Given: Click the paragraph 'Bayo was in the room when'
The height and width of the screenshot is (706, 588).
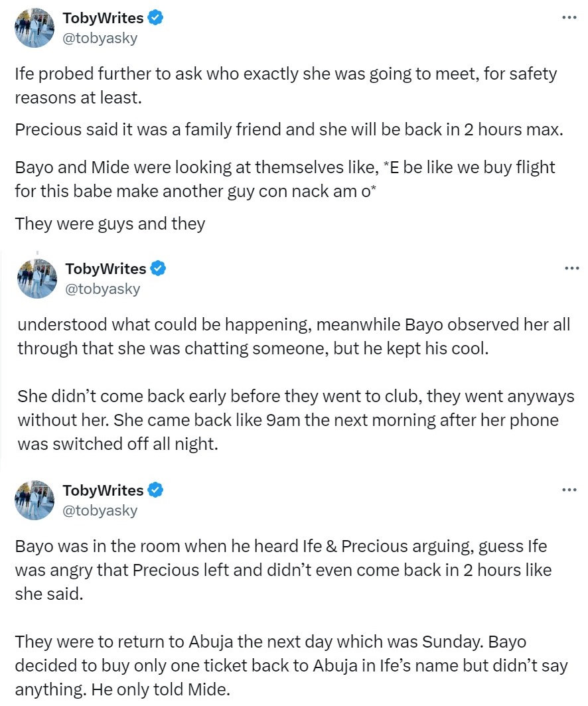Looking at the screenshot, I should [283, 570].
